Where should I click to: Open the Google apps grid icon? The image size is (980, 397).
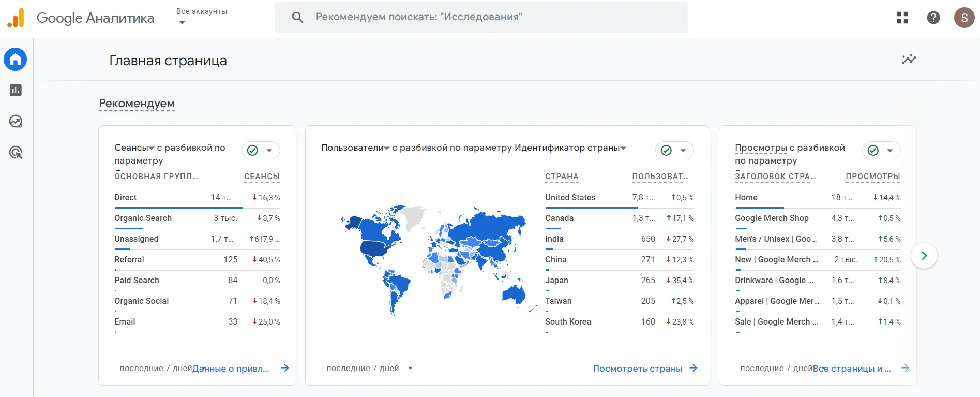(902, 18)
